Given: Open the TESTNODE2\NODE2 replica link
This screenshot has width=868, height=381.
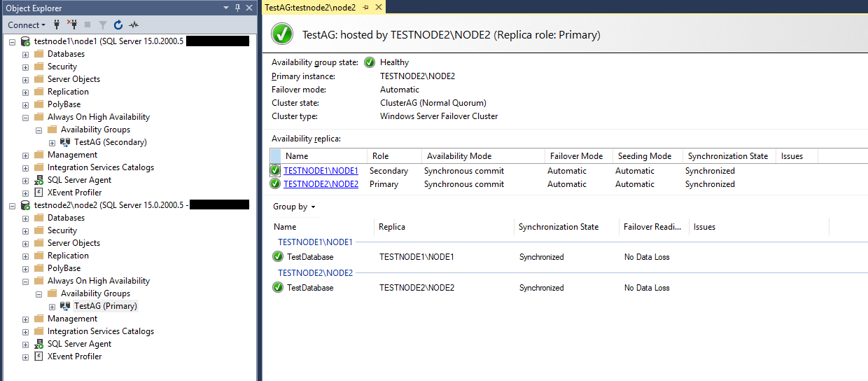Looking at the screenshot, I should tap(321, 184).
